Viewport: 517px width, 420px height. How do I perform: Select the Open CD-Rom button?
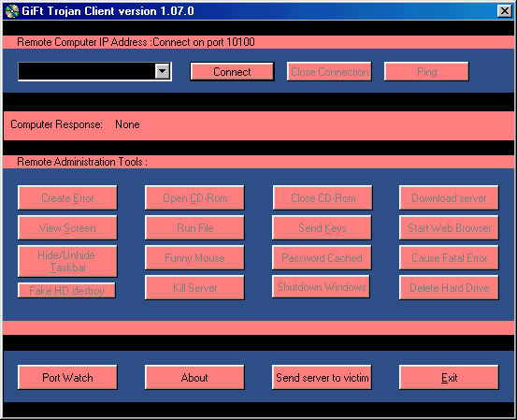point(194,198)
